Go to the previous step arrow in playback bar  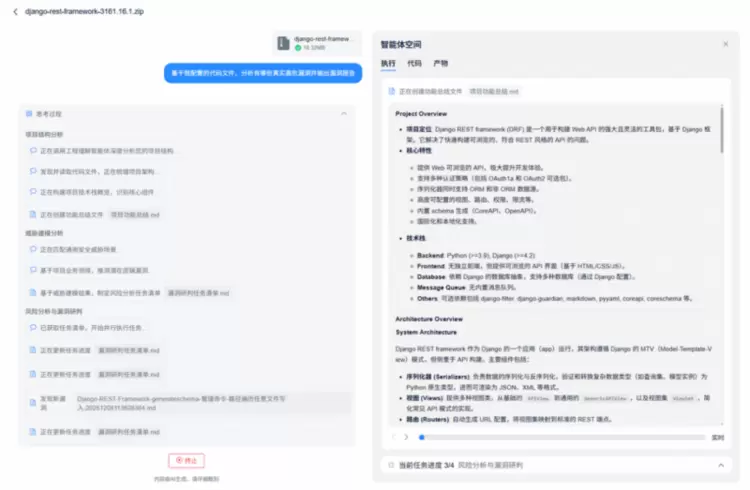(x=394, y=437)
